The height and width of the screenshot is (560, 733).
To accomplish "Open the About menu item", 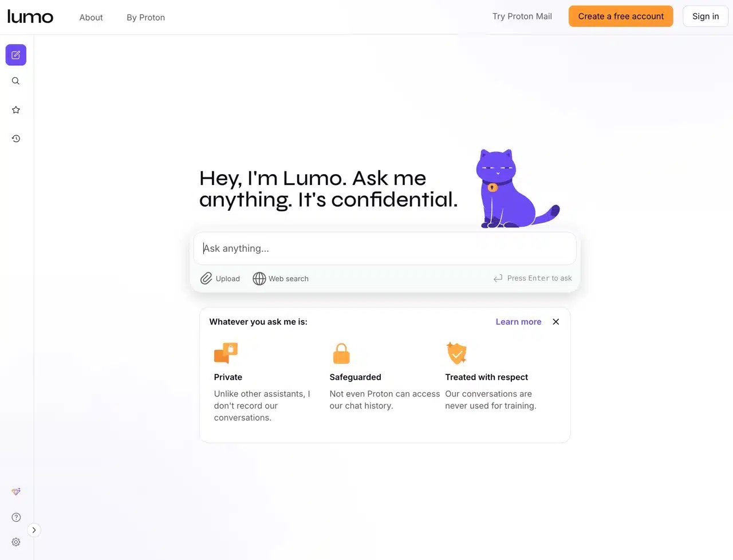I will point(91,18).
